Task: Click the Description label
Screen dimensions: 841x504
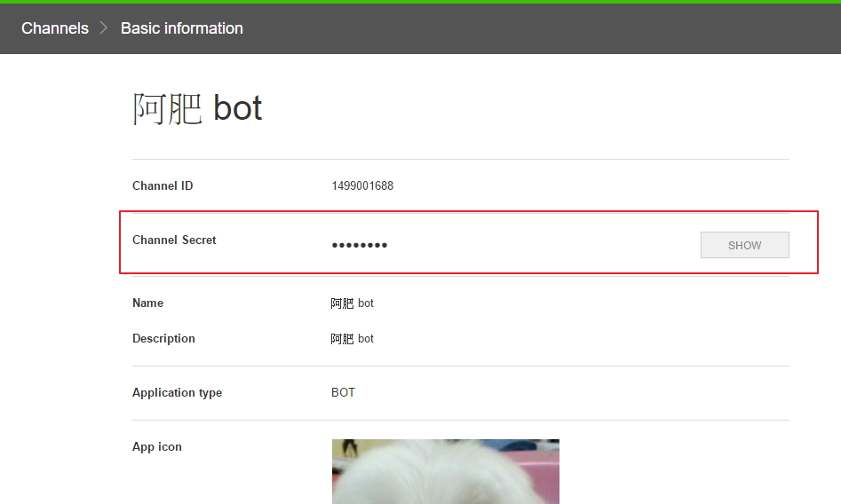Action: pyautogui.click(x=163, y=338)
